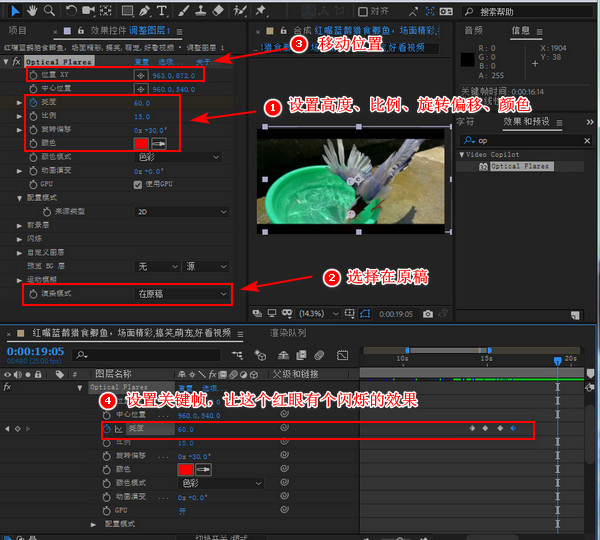Click the hide shy layers icon in timeline

tap(283, 356)
